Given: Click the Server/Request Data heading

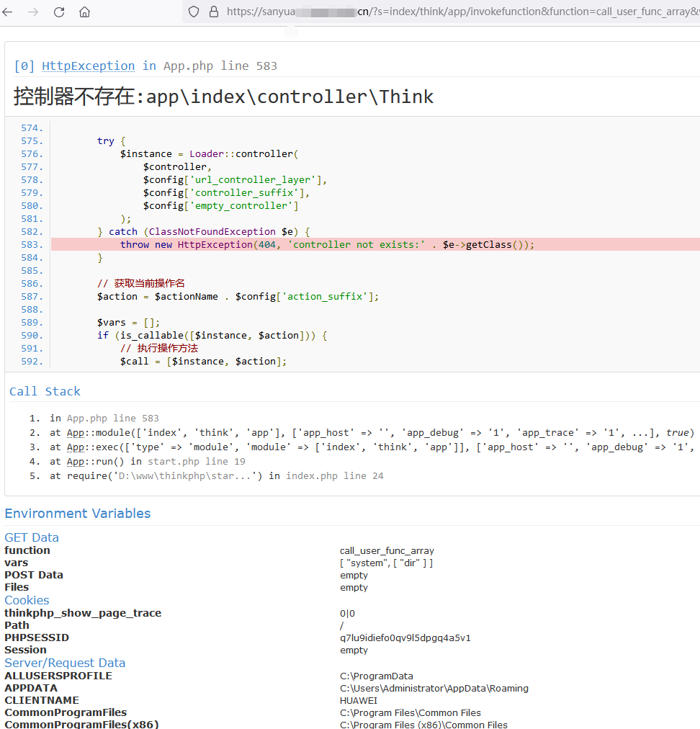Looking at the screenshot, I should click(65, 663).
